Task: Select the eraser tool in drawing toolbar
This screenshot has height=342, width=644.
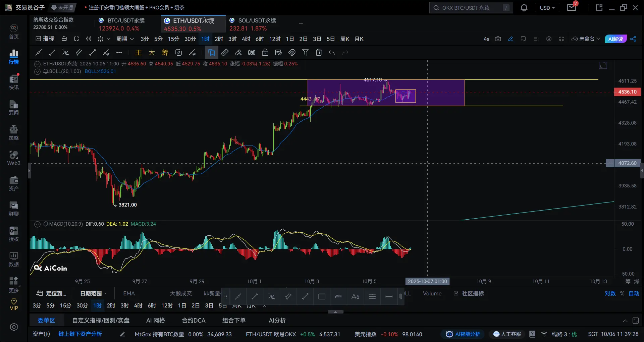Action: [238, 52]
